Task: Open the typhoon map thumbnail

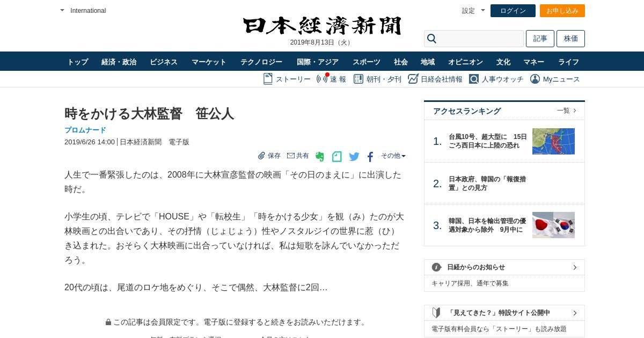Action: pos(553,141)
